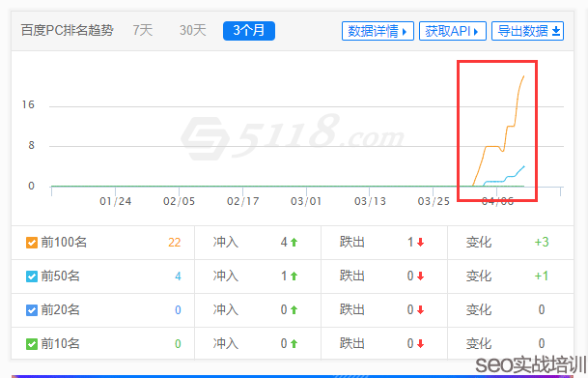Screen dimensions: 588x378
Task: Toggle the 前50名 series checkbox
Action: (x=32, y=276)
